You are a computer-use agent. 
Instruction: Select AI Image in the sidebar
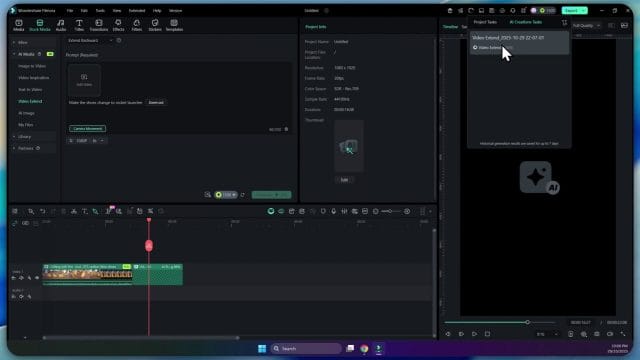tap(26, 113)
